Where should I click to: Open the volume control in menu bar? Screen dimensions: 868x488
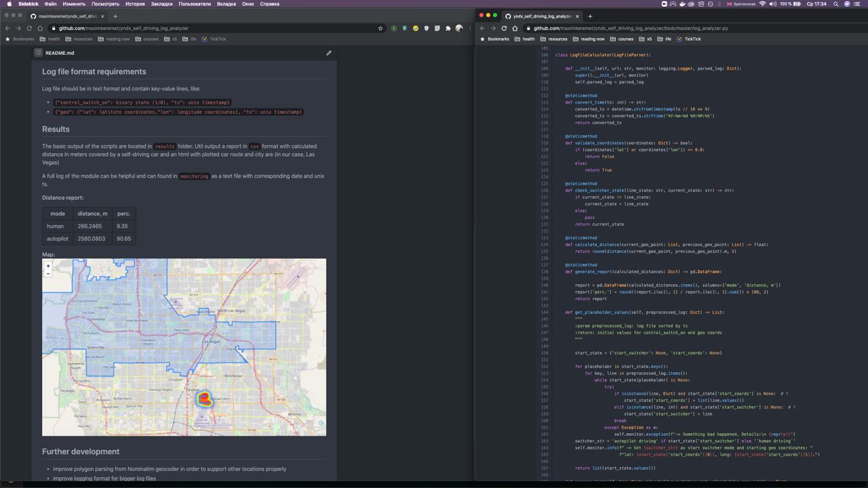[x=772, y=4]
